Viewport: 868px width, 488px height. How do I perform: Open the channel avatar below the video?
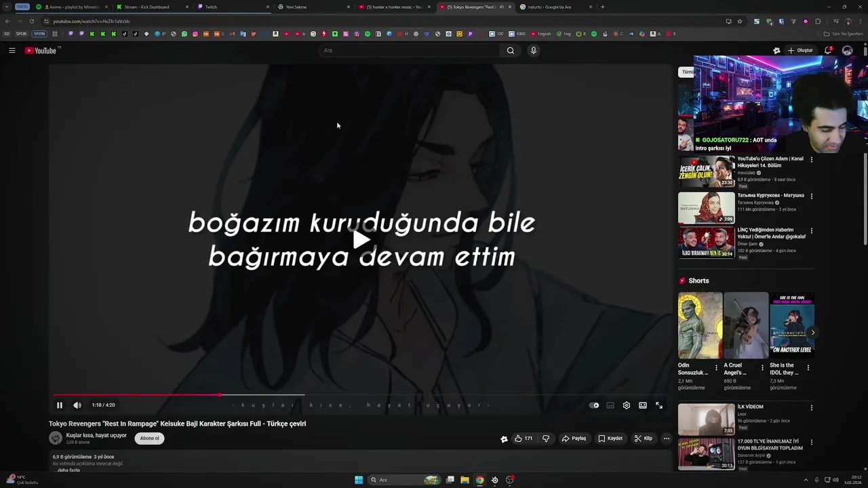click(56, 438)
